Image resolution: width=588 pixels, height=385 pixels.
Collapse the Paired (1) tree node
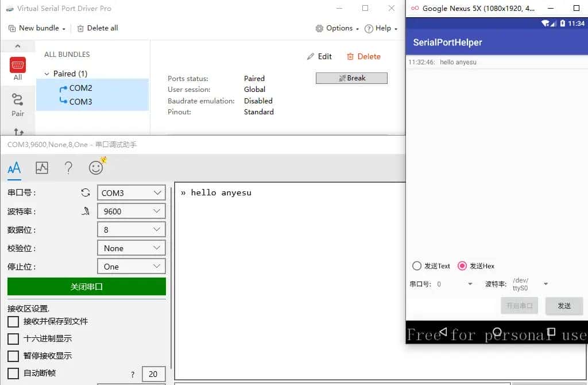coord(47,74)
